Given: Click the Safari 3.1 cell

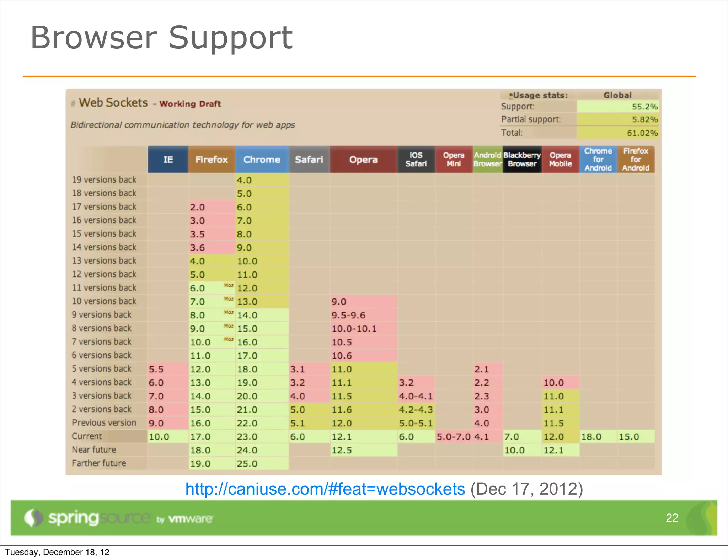Looking at the screenshot, I should coord(310,369).
